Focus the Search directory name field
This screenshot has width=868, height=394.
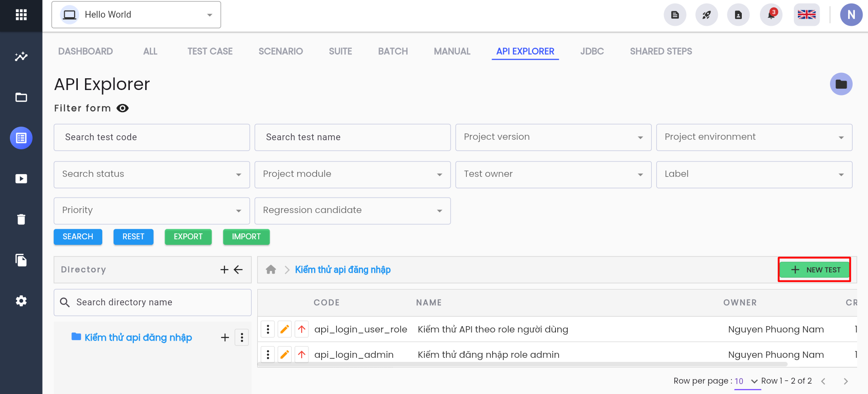tap(152, 302)
